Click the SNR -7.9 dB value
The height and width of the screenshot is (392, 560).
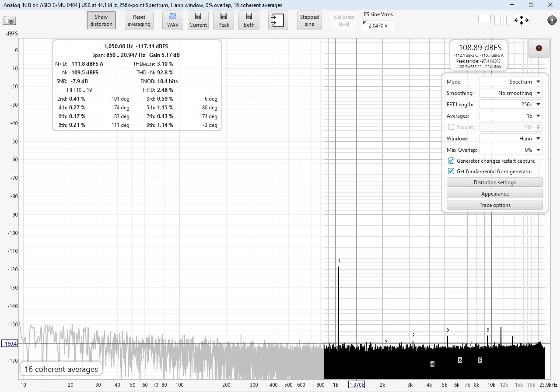79,81
